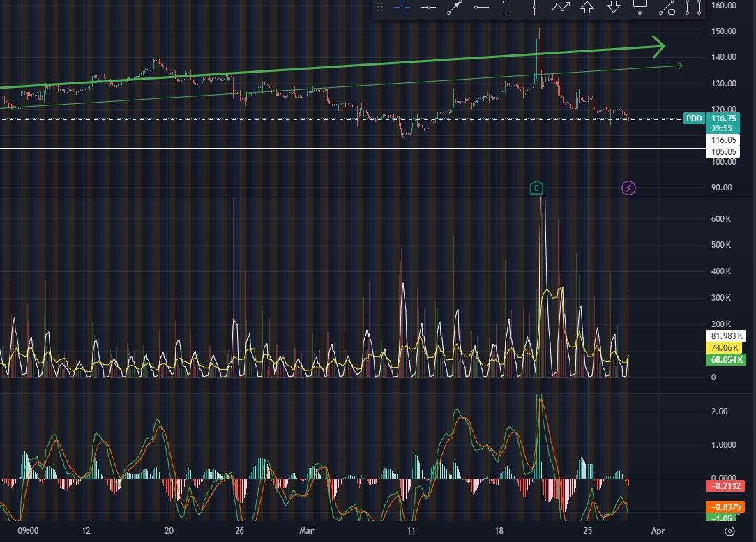Select the path polyline arrow tool
The width and height of the screenshot is (756, 542).
pyautogui.click(x=561, y=7)
